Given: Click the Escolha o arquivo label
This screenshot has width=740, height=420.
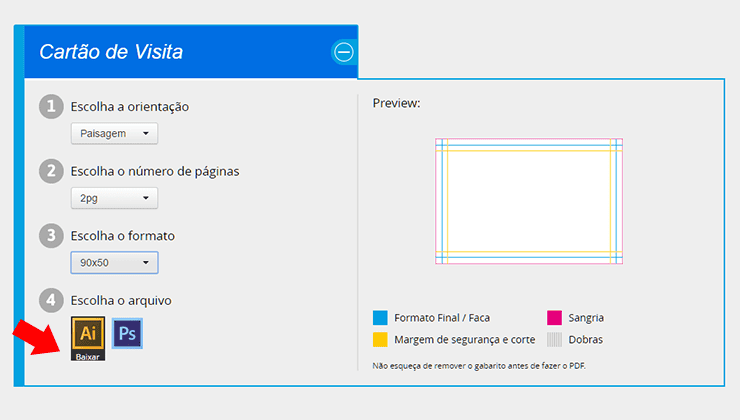Looking at the screenshot, I should click(x=121, y=301).
